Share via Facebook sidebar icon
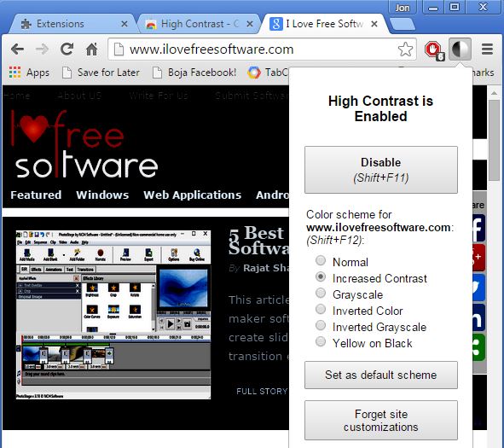504x448 pixels. coord(478,229)
